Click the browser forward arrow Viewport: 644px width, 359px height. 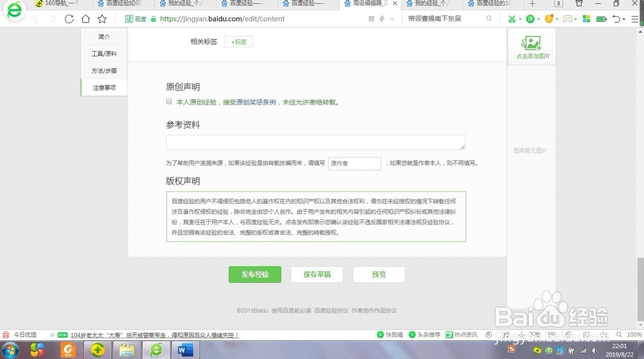(52, 19)
